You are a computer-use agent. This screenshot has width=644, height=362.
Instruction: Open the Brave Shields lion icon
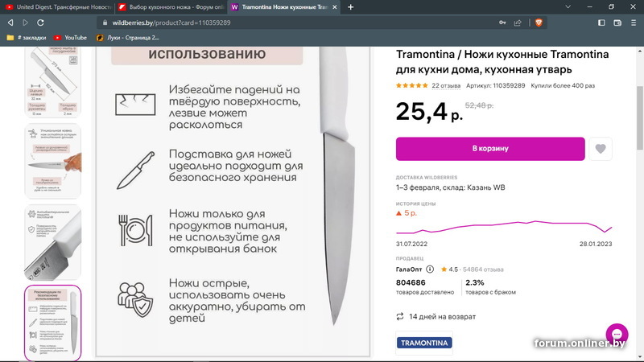pos(539,23)
